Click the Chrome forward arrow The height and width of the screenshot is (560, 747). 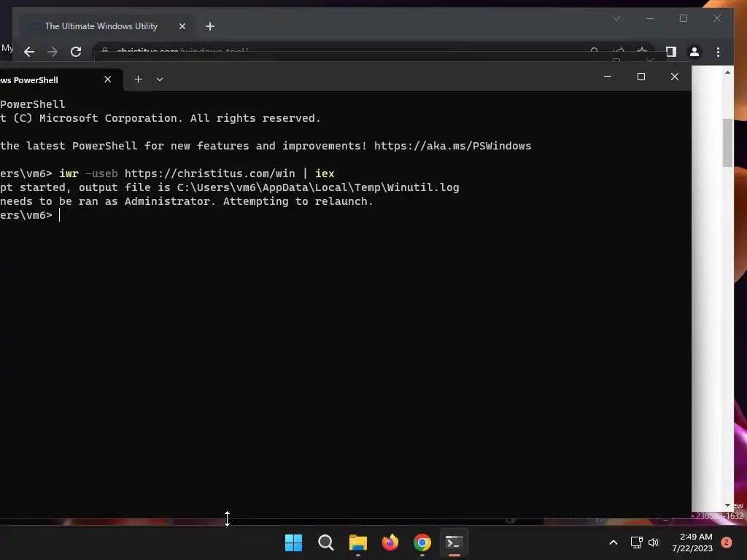(53, 52)
